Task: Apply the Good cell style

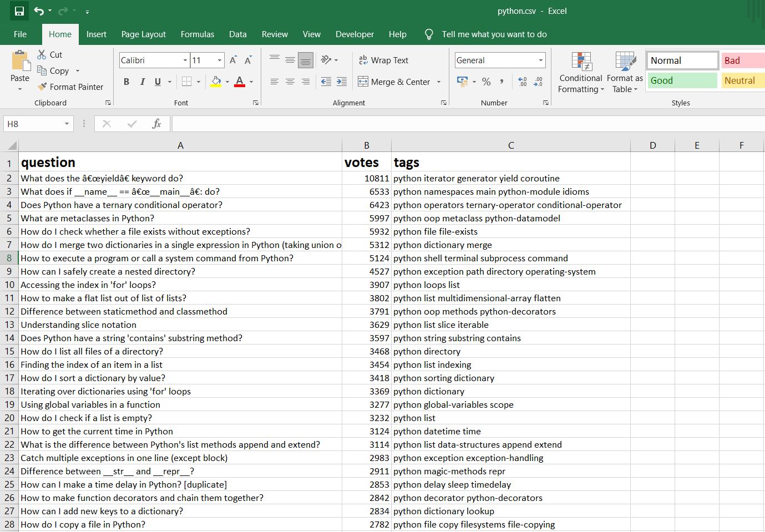Action: coord(682,80)
